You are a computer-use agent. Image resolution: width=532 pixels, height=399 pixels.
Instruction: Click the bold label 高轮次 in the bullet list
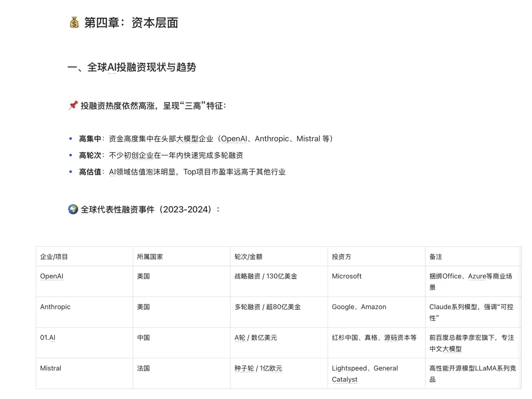(x=90, y=156)
